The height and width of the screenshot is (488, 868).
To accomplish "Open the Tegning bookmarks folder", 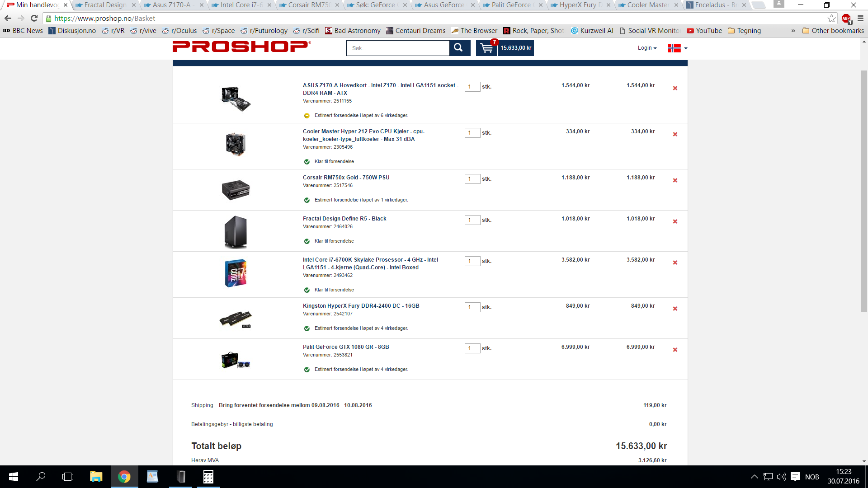I will click(744, 31).
